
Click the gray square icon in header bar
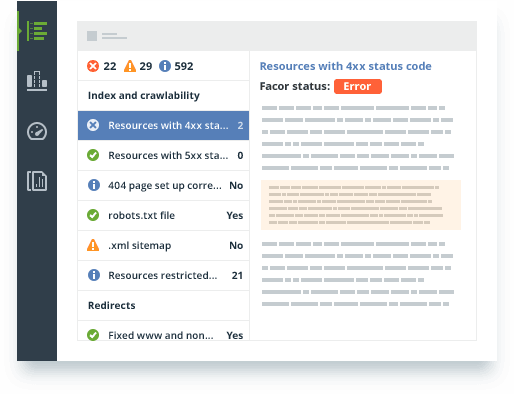point(92,36)
